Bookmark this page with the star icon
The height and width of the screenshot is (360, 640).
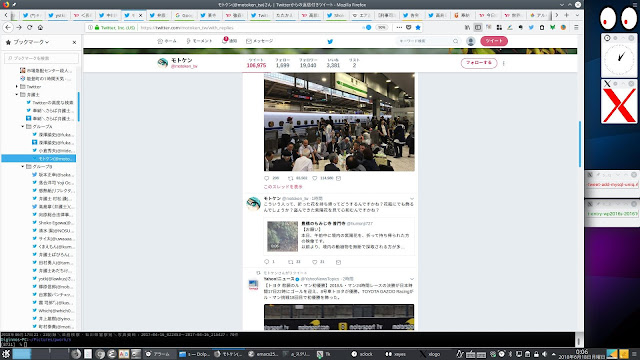[x=418, y=27]
